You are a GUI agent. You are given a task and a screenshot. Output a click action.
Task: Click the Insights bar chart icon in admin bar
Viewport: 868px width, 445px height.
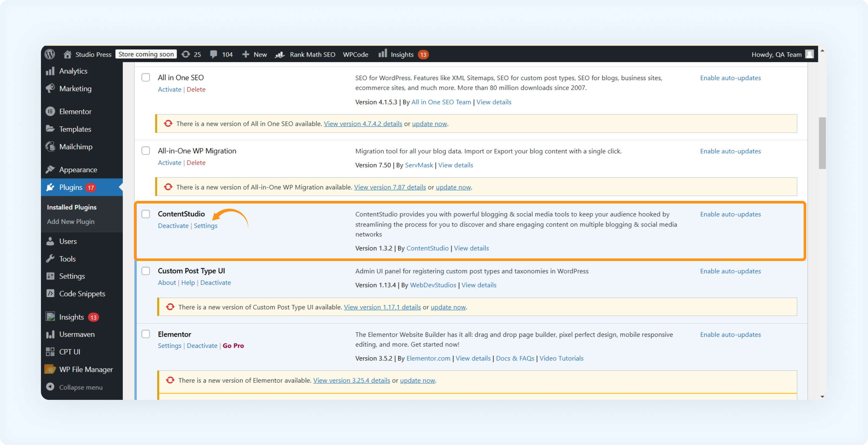[382, 54]
